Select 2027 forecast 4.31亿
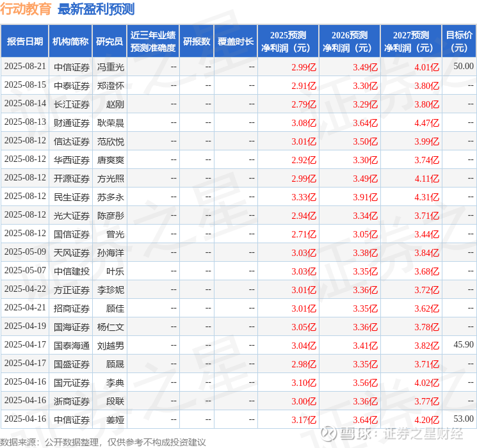This screenshot has width=477, height=448. point(427,197)
